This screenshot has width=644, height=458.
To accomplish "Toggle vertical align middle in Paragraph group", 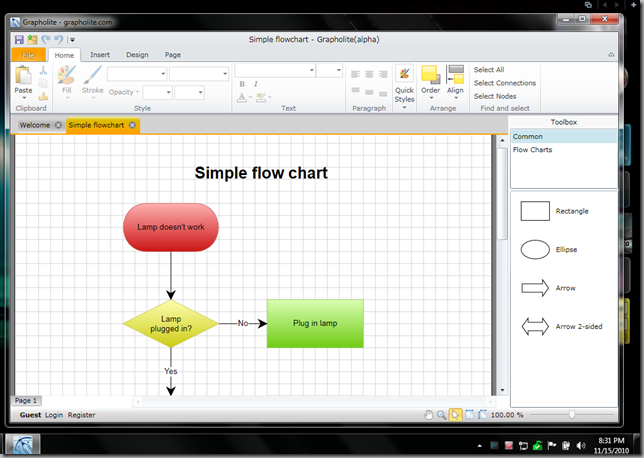I will tap(369, 92).
